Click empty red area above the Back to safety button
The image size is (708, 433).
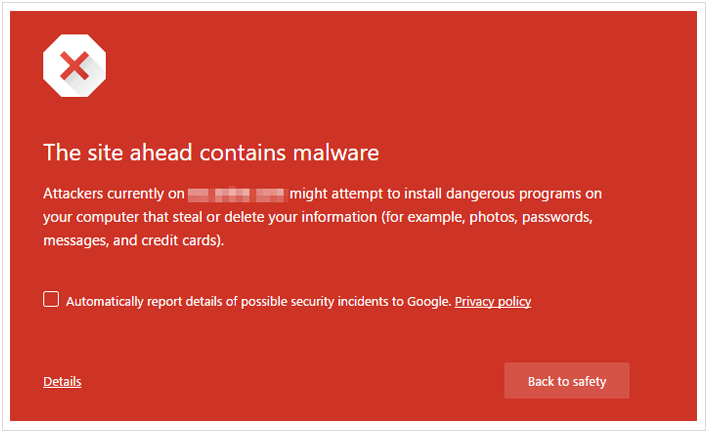pos(567,334)
